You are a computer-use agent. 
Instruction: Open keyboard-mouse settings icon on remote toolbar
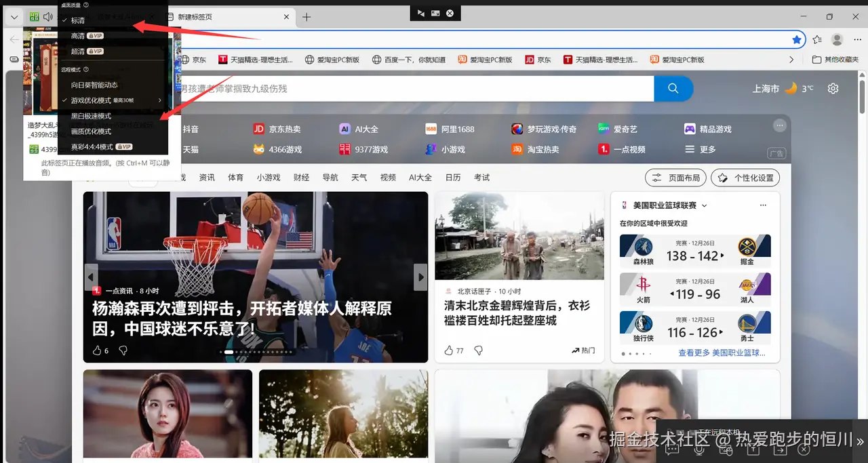pos(726,449)
